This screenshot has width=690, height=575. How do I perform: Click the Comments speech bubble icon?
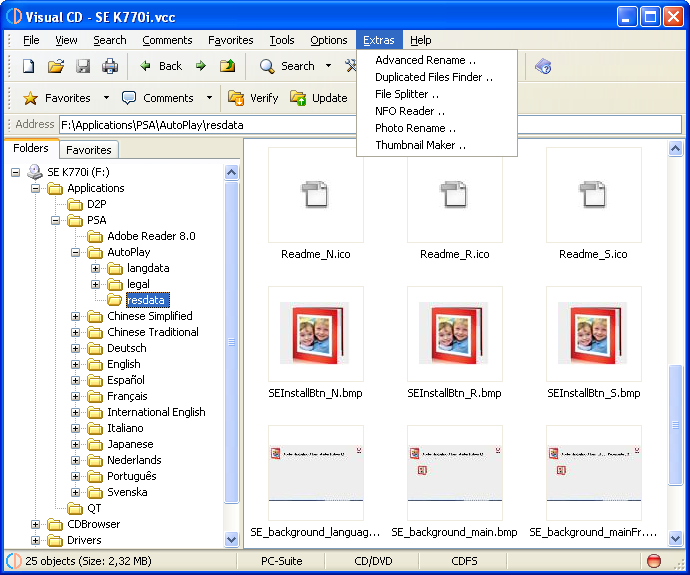coord(128,98)
